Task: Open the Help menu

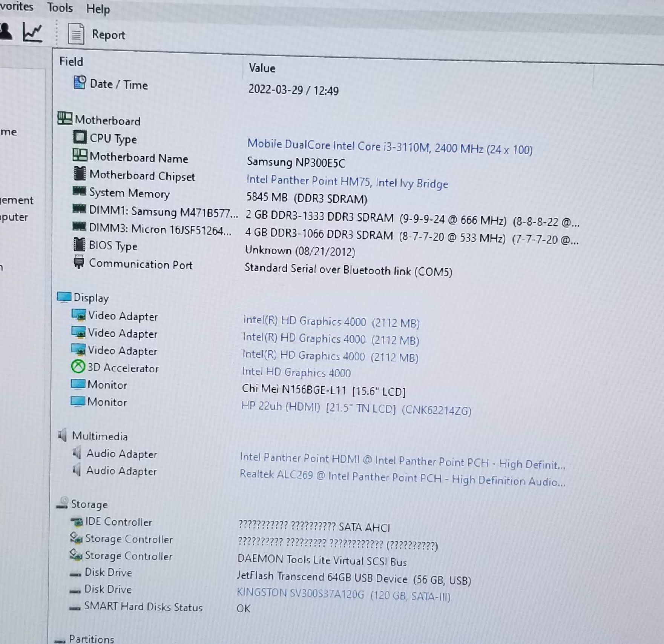Action: coord(98,9)
